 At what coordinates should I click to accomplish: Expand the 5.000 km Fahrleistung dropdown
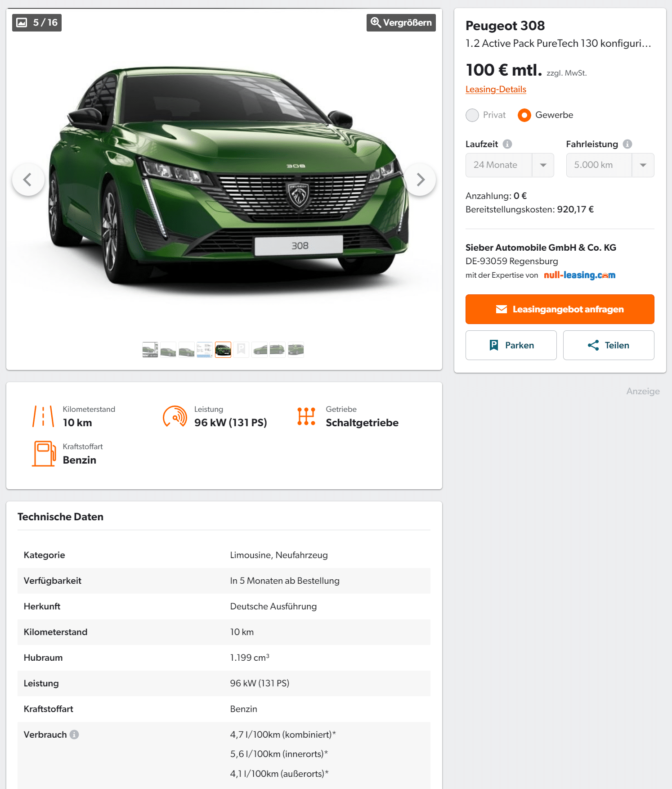[610, 165]
